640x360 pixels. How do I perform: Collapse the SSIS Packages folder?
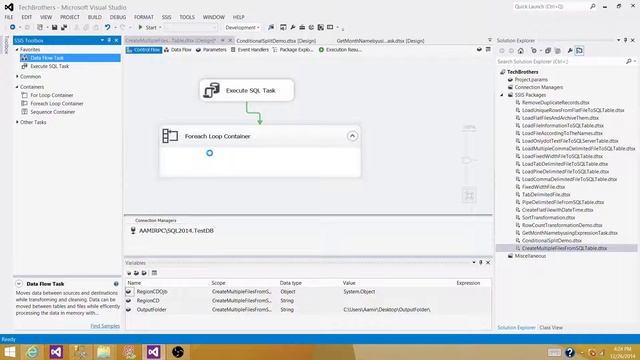point(502,95)
